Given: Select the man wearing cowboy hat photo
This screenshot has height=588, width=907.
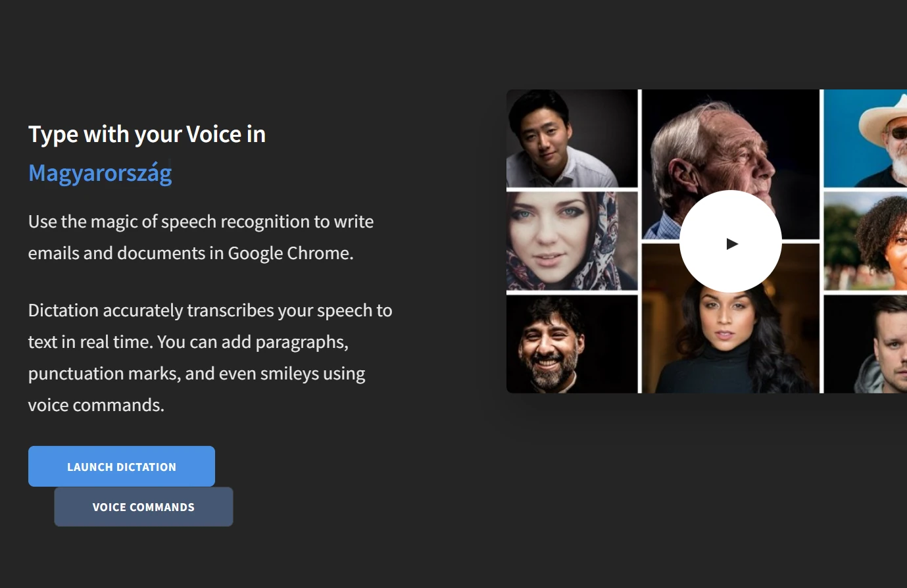Looking at the screenshot, I should pyautogui.click(x=866, y=139).
